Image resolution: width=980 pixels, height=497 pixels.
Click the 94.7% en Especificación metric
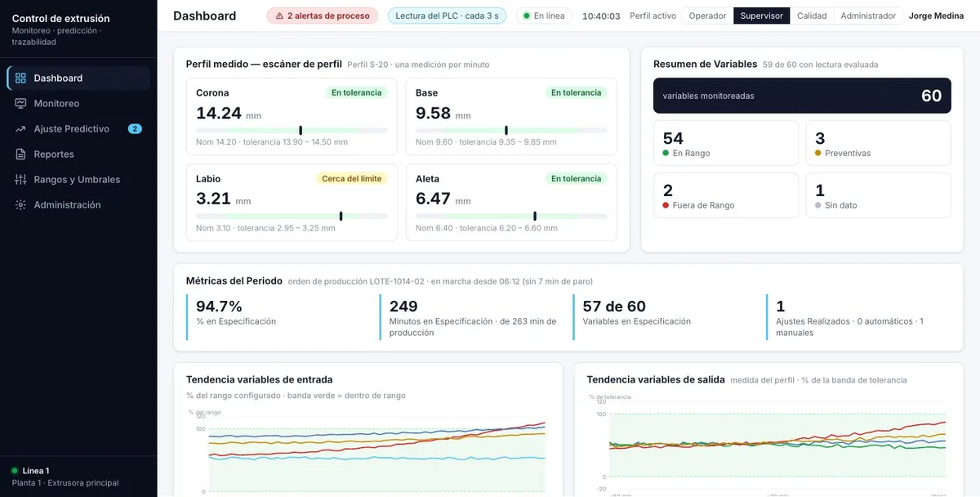coord(278,316)
